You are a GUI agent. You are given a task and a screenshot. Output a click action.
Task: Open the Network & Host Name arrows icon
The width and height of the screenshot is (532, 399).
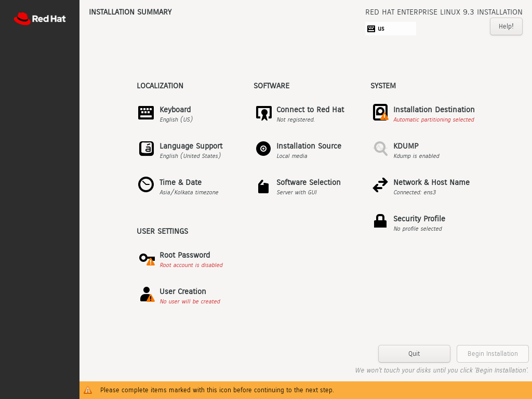[380, 185]
